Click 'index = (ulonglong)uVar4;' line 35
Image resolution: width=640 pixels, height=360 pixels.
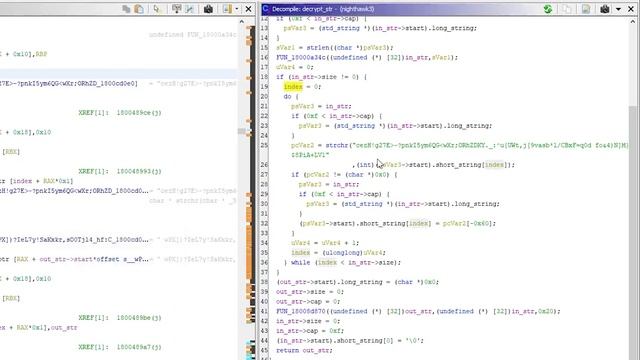pyautogui.click(x=338, y=253)
